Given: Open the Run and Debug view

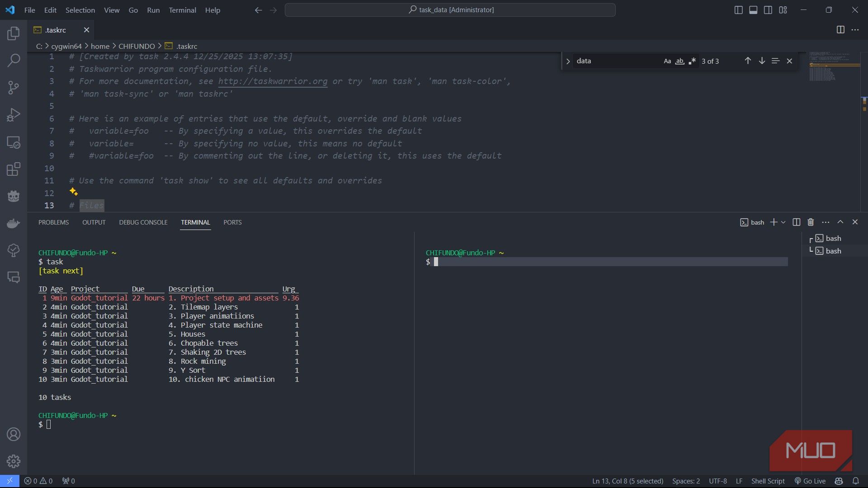Looking at the screenshot, I should pos(14,115).
